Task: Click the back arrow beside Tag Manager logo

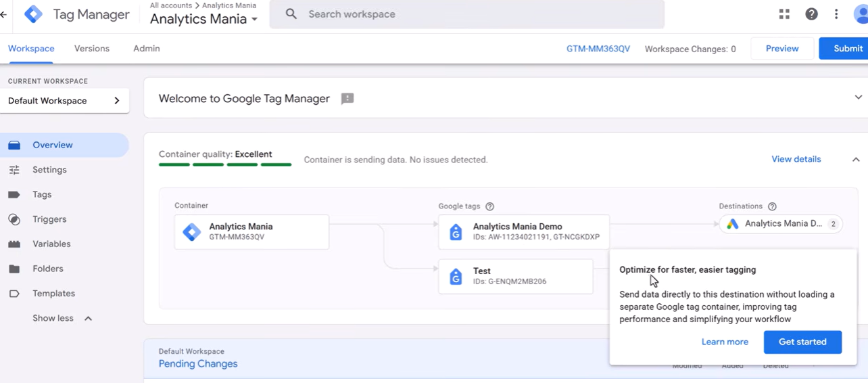Action: tap(3, 14)
